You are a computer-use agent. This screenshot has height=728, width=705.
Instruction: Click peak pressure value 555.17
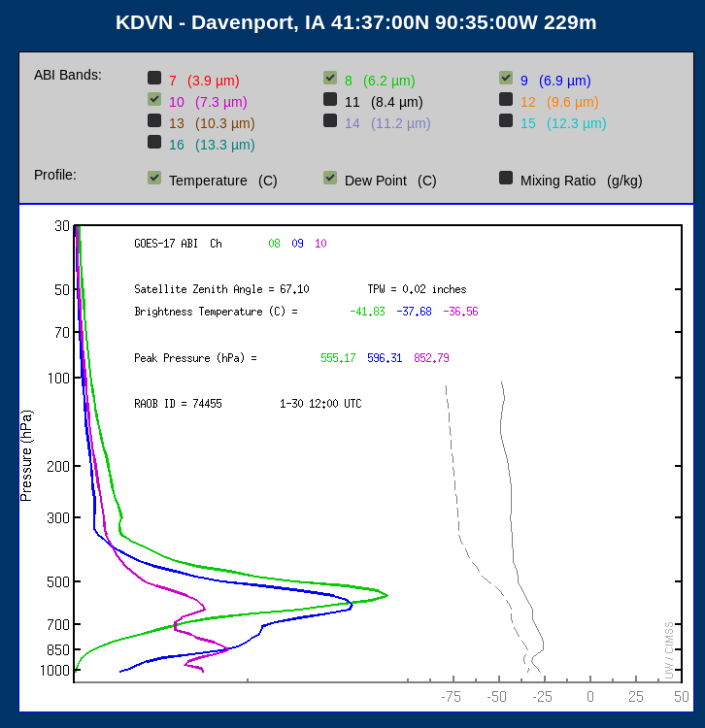tap(338, 358)
